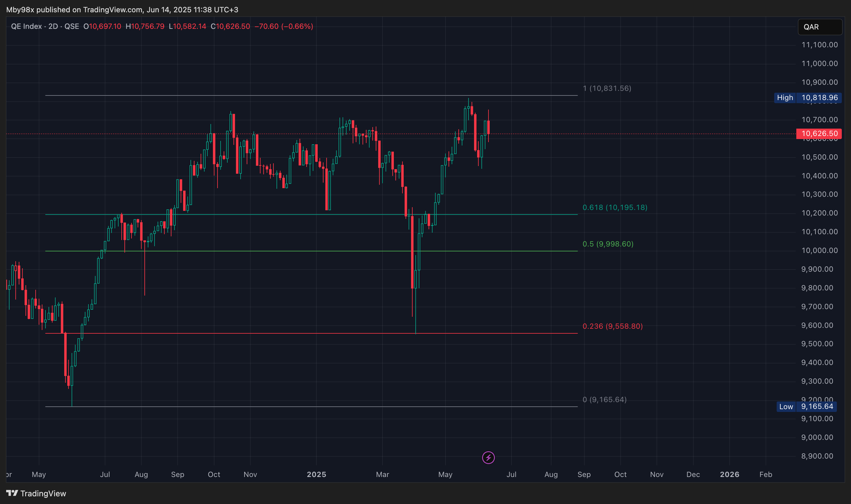Image resolution: width=851 pixels, height=504 pixels.
Task: Click the high value 10,756.79
Action: (x=147, y=26)
